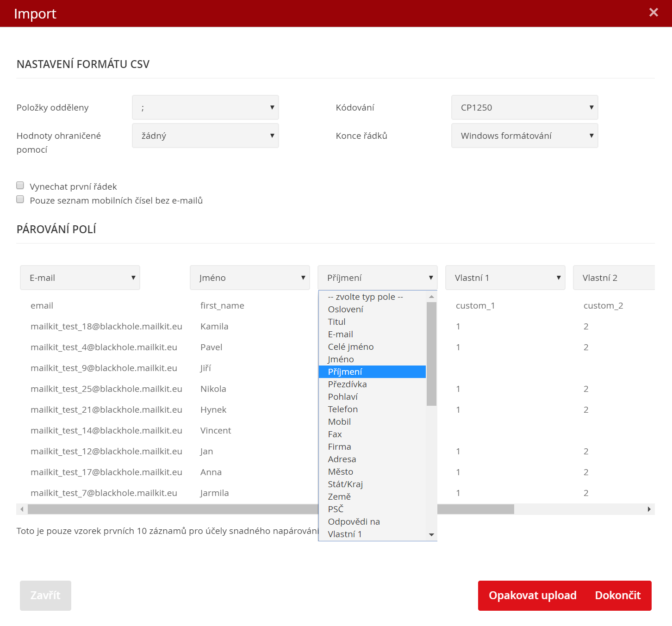The height and width of the screenshot is (626, 672).
Task: Tick 'Pouze seznam mobilních čísel bez e-mailů'
Action: [x=20, y=199]
